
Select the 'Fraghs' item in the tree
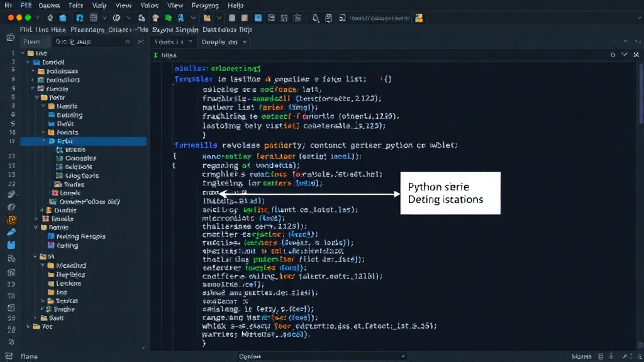pos(60,309)
